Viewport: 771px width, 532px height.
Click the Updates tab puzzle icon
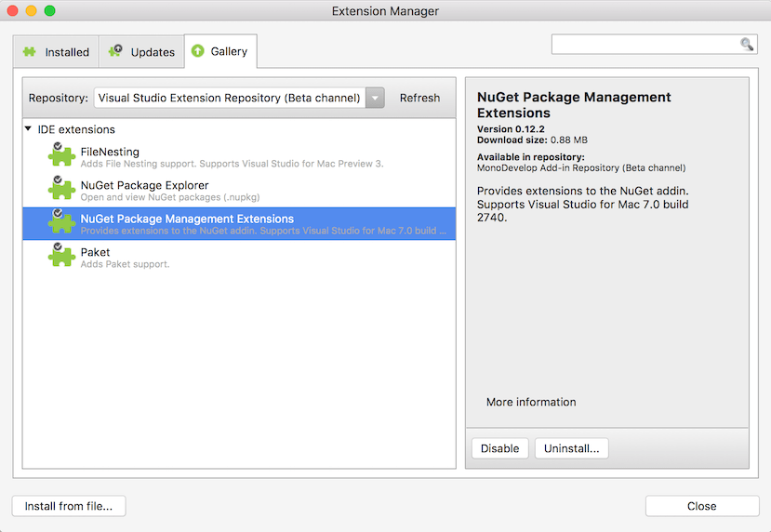(x=115, y=51)
